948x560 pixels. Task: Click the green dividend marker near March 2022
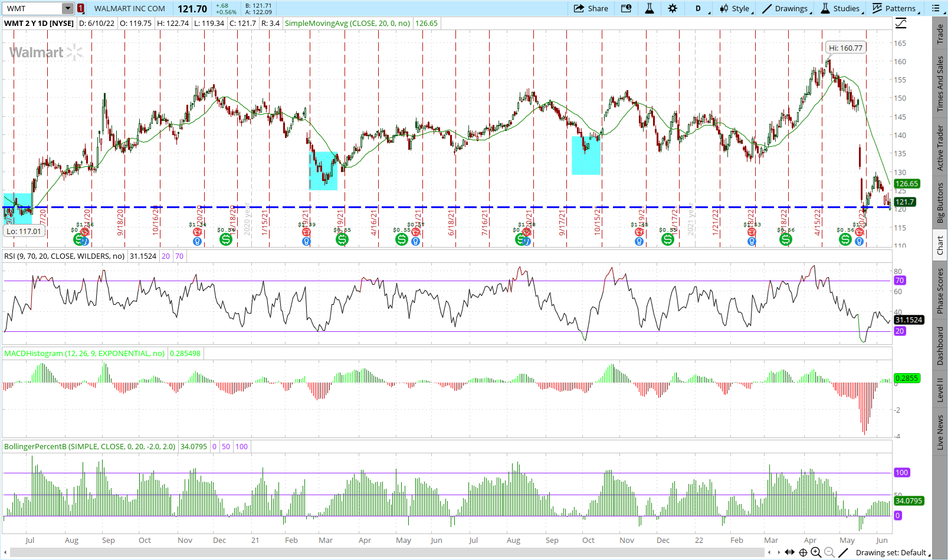tap(785, 239)
